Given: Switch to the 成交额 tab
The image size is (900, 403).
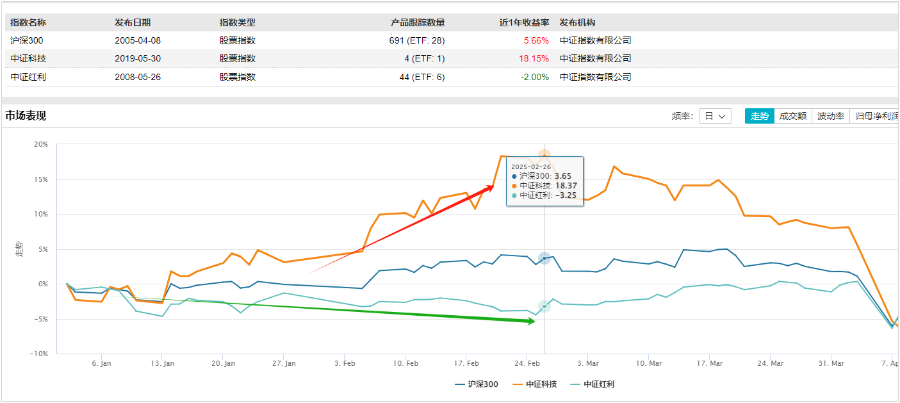Looking at the screenshot, I should click(x=793, y=116).
